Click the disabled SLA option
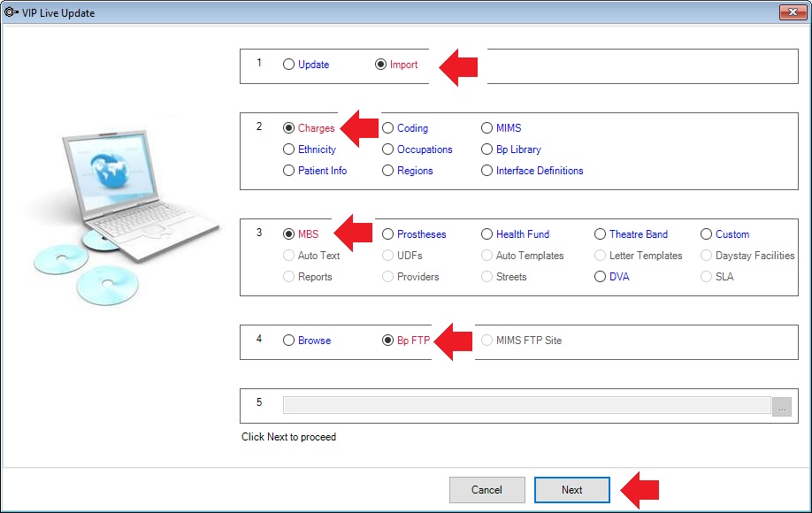812x513 pixels. click(x=716, y=277)
